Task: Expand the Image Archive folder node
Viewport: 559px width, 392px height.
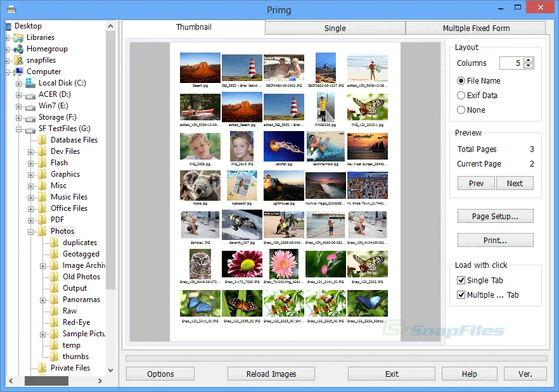Action: pyautogui.click(x=43, y=266)
